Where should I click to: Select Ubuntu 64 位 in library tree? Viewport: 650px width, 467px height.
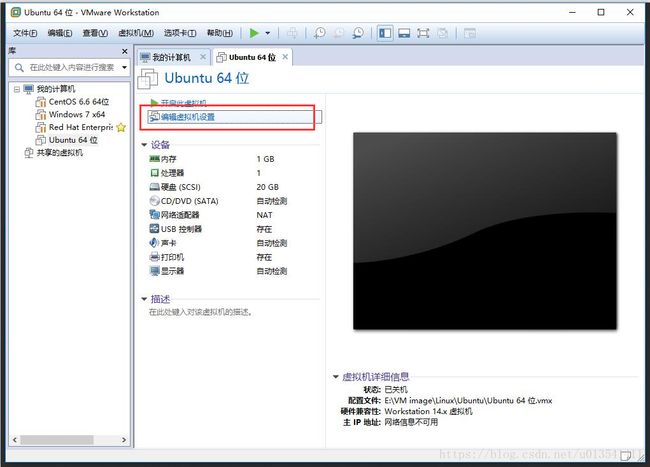(x=73, y=140)
